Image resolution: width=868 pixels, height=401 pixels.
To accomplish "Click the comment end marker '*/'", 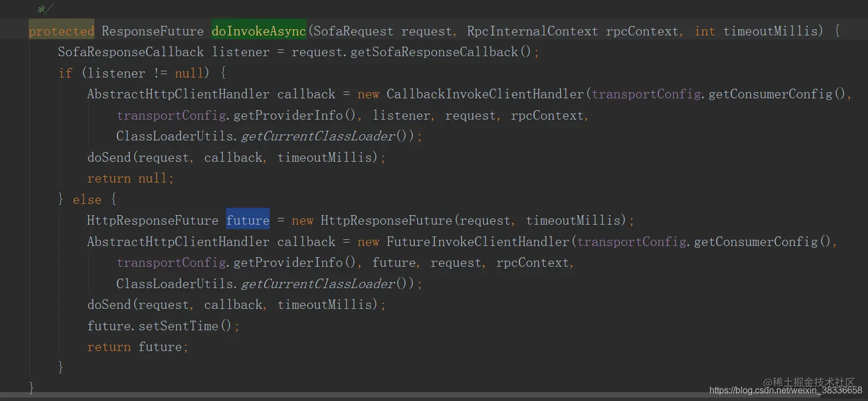I will click(45, 10).
